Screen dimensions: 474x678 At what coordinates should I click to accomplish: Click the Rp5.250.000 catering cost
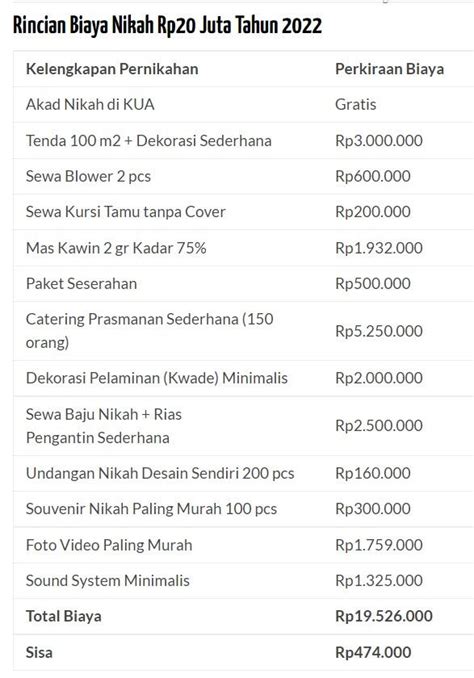(379, 331)
